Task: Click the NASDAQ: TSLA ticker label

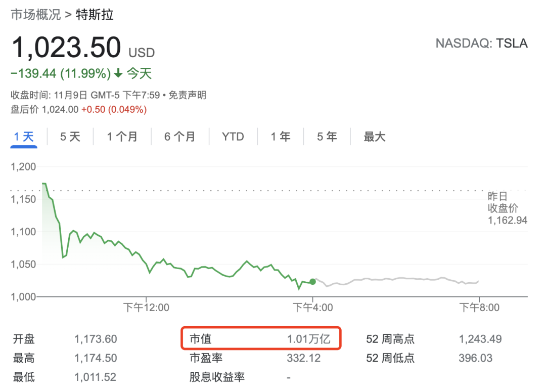Action: coord(481,43)
